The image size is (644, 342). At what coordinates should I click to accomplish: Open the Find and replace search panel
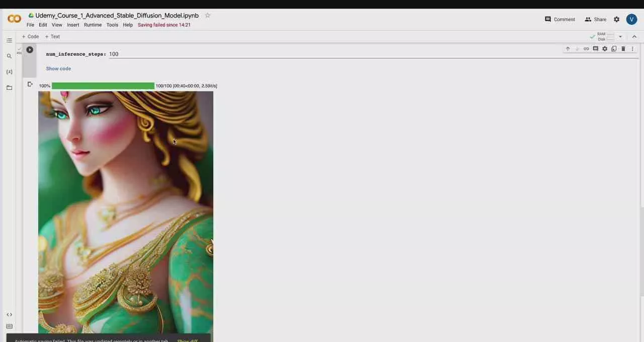point(9,56)
